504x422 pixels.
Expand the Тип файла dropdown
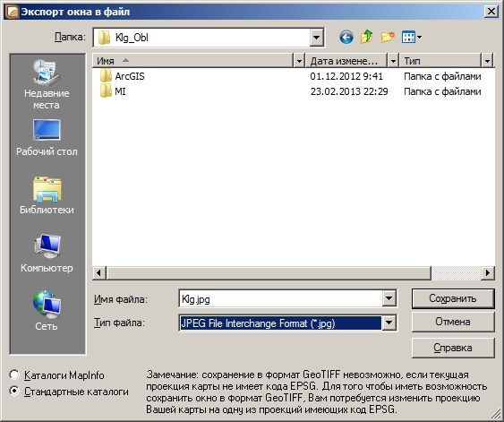tap(389, 323)
